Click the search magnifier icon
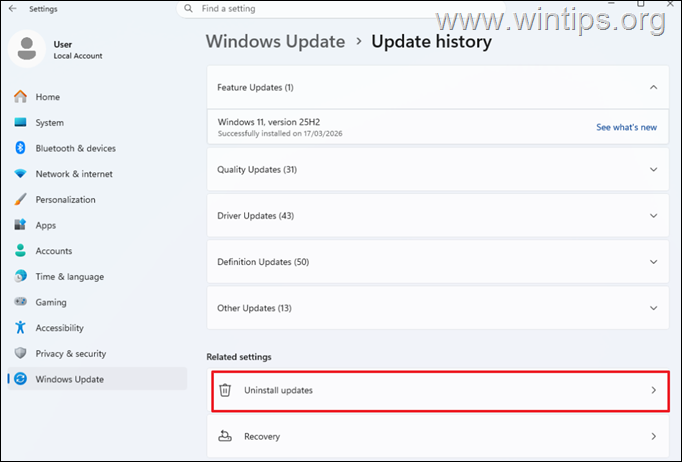The height and width of the screenshot is (462, 682). [188, 8]
